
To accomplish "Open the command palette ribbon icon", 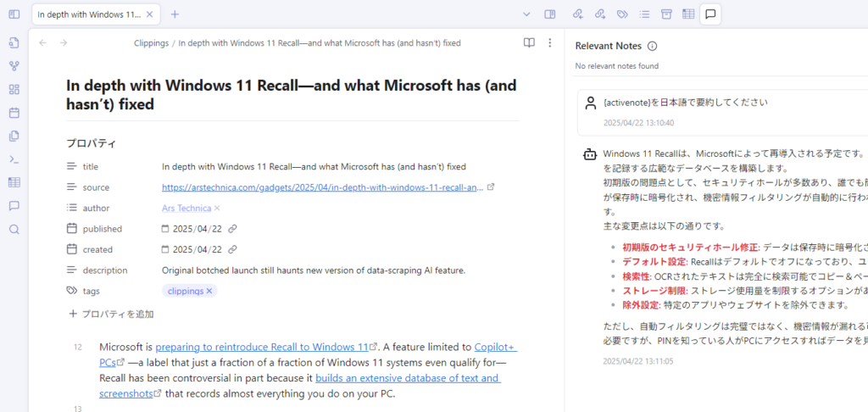I will 14,159.
